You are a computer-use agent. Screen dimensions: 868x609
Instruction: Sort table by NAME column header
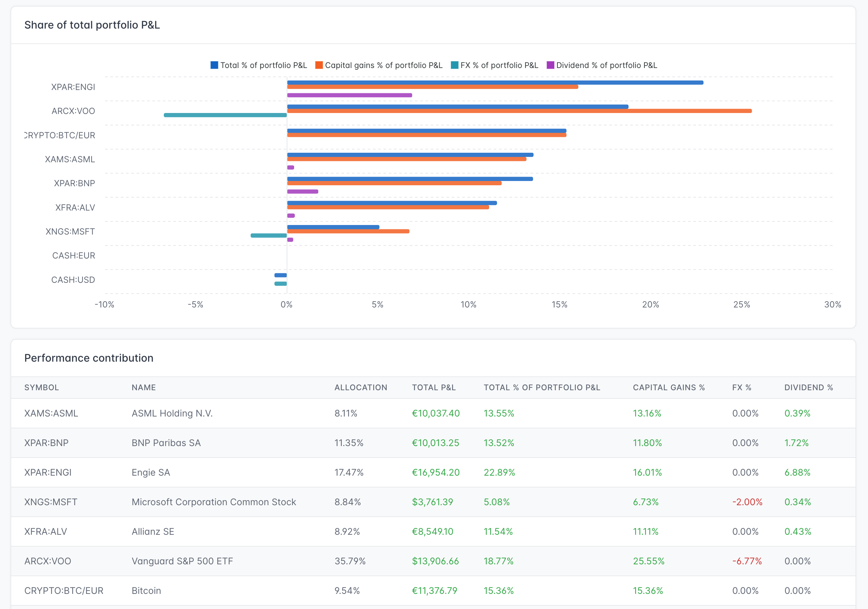pos(144,387)
